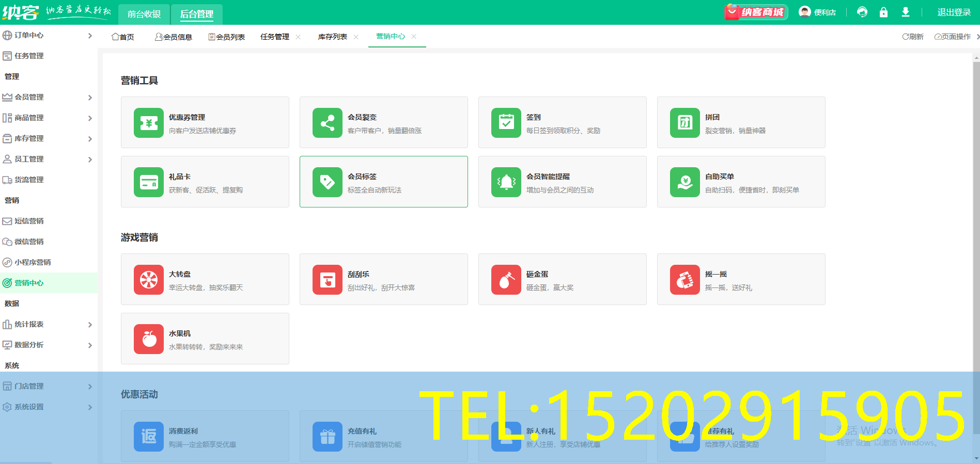The image size is (980, 464).
Task: Click the 订单中心 globe icon in sidebar
Action: pos(7,35)
